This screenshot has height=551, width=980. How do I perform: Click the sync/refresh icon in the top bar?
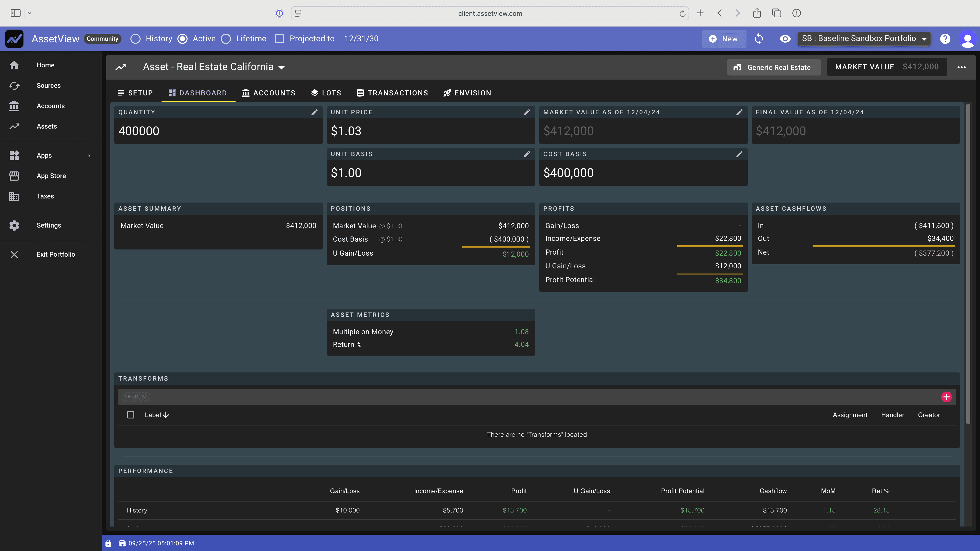pos(758,39)
